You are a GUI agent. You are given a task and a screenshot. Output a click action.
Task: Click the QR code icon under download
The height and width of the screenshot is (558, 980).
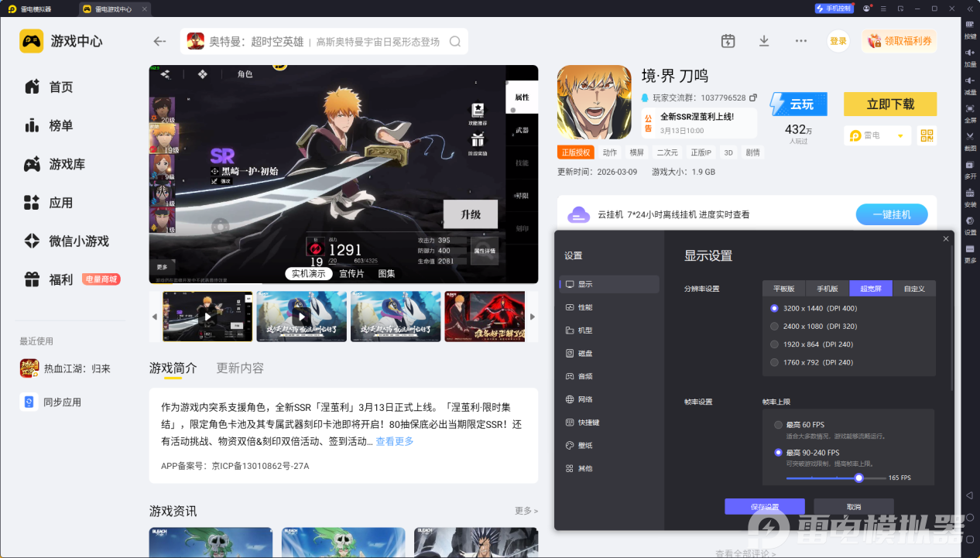pyautogui.click(x=927, y=135)
